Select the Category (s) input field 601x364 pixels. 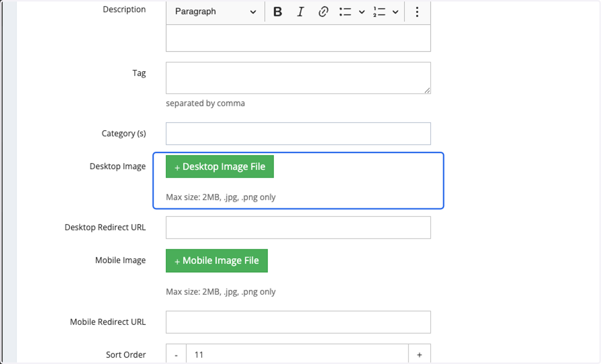pyautogui.click(x=298, y=134)
